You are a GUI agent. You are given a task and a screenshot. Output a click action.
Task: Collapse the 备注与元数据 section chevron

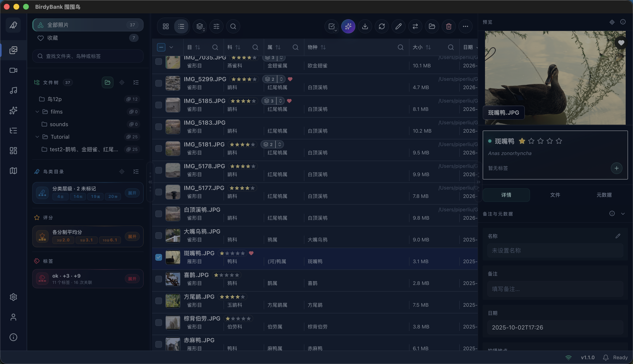[x=623, y=214]
